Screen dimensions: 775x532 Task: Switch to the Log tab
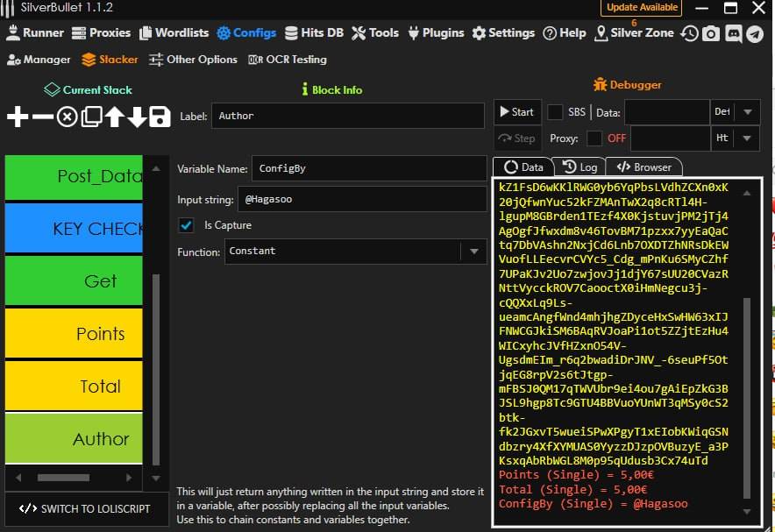click(x=579, y=167)
